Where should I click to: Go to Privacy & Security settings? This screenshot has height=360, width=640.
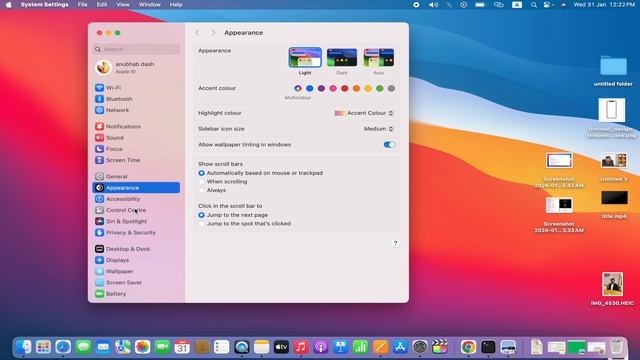[x=136, y=232]
